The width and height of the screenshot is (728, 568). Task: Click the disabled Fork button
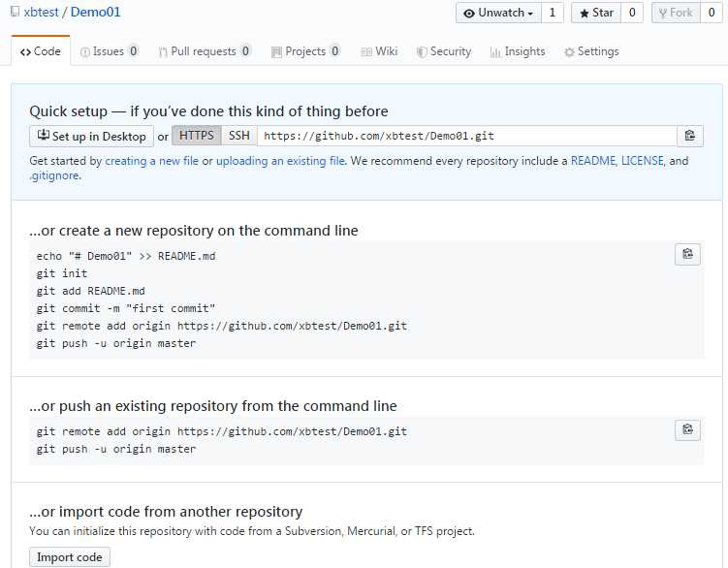[x=676, y=13]
